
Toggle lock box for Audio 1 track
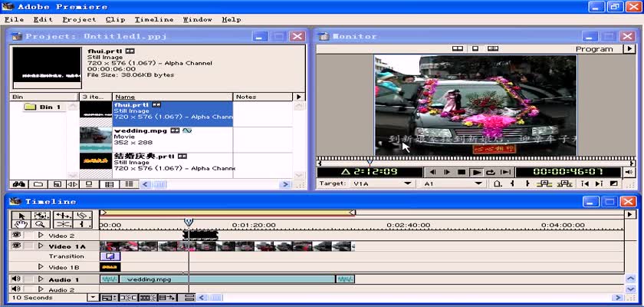click(28, 279)
